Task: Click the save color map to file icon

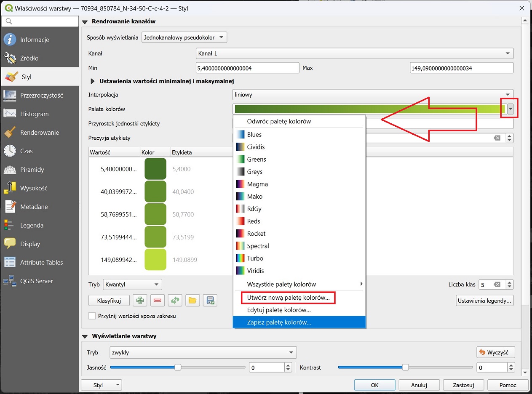Action: (x=210, y=301)
